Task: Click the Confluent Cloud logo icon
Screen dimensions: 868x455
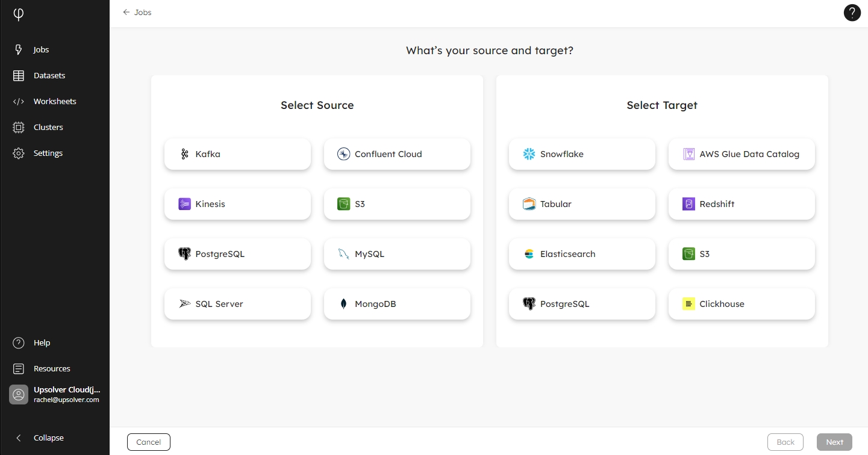Action: [x=343, y=154]
